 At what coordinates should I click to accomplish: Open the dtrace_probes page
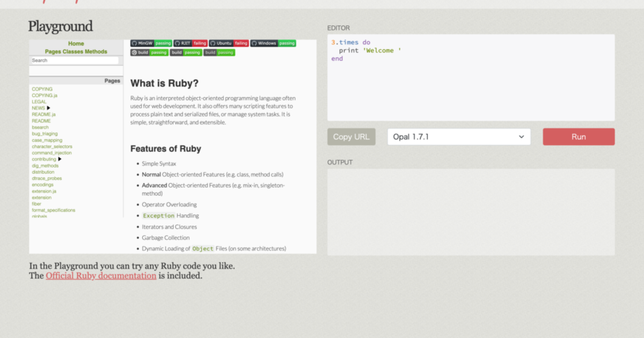[47, 178]
